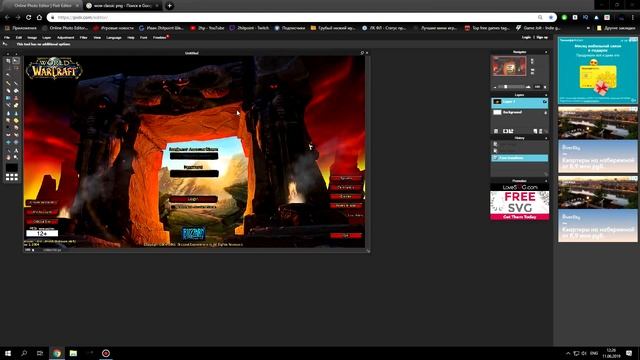Select the Wand tool

coord(8,75)
